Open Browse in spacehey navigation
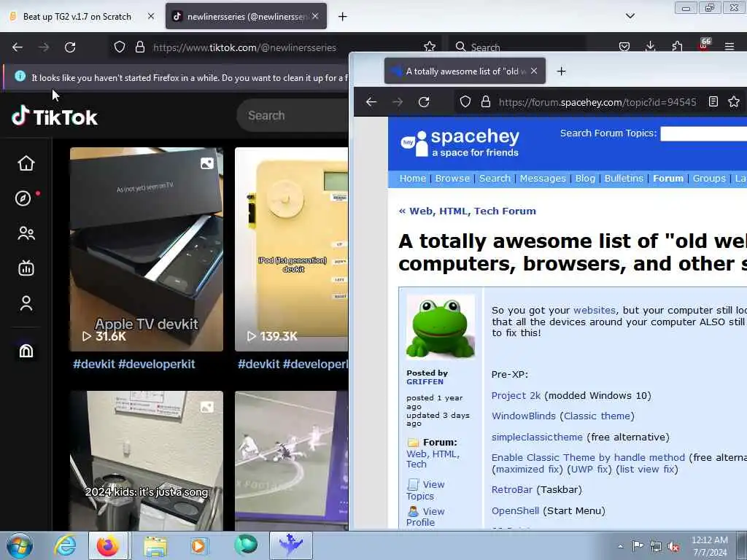Viewport: 747px width, 560px height. [452, 178]
